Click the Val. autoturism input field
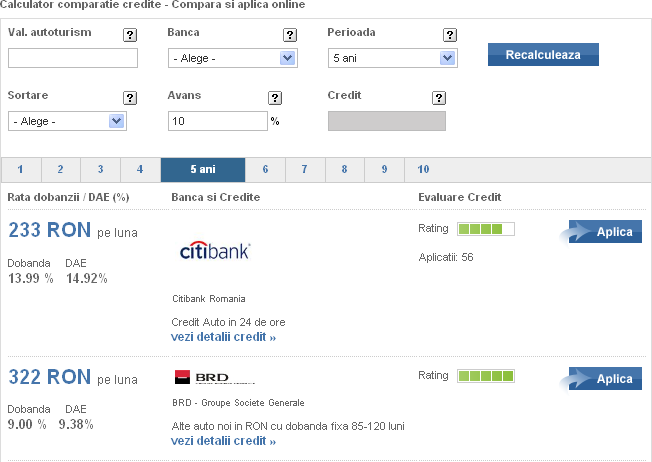Screen dimensions: 652x462 73,58
